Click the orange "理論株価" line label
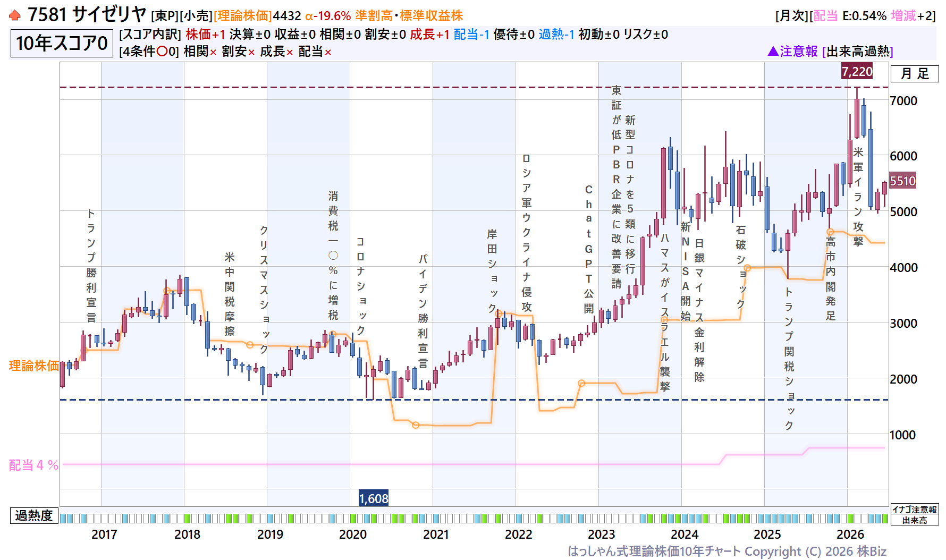This screenshot has height=560, width=946. click(34, 366)
